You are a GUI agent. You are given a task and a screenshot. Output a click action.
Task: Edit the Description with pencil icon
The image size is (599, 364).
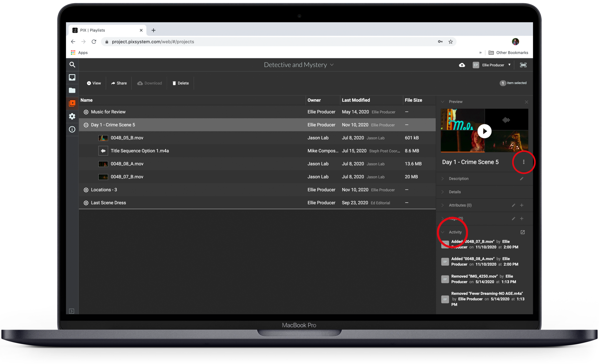tap(521, 179)
